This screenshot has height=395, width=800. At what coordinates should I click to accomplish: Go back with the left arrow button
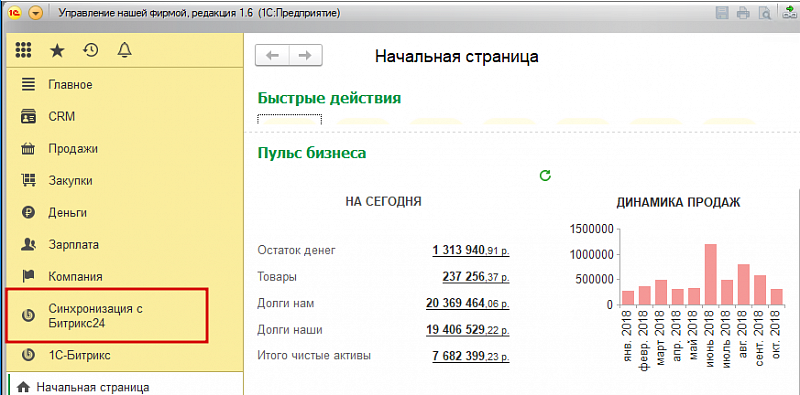pyautogui.click(x=272, y=55)
